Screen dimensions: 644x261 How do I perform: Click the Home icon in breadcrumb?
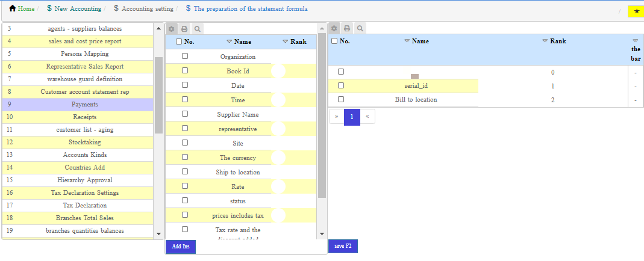[x=12, y=9]
